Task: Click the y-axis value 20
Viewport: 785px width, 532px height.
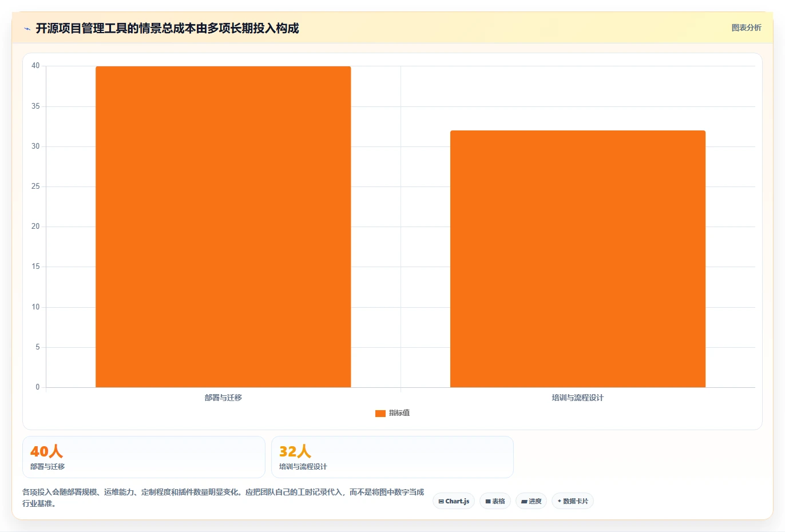Action: 35,227
